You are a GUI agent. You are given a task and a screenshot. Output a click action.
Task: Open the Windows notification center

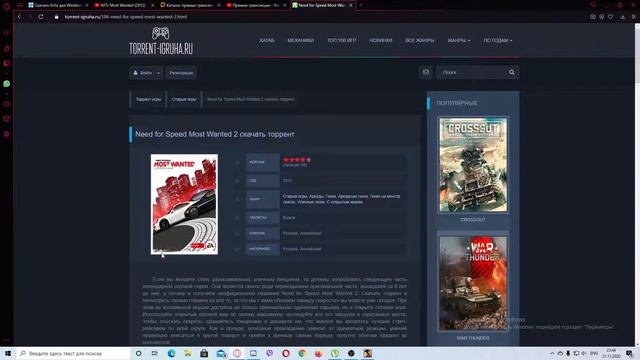point(629,353)
